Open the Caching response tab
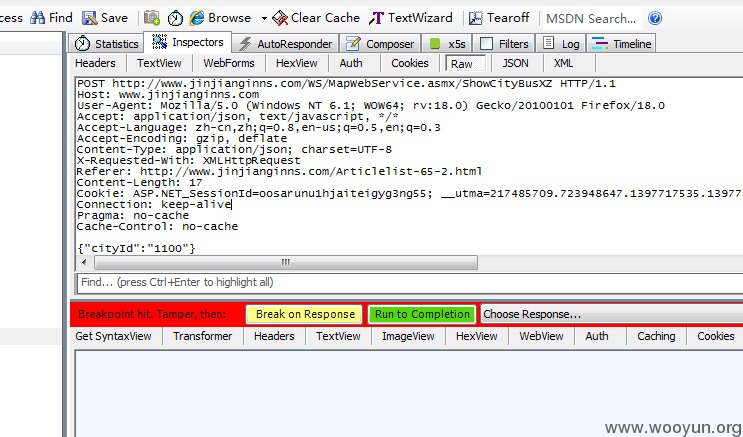Screen dimensions: 743x437 [656, 336]
